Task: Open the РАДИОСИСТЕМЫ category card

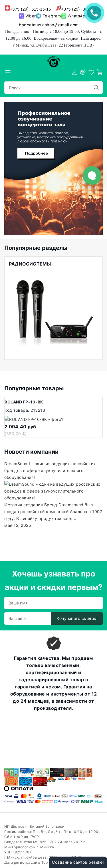Action: click(x=54, y=308)
